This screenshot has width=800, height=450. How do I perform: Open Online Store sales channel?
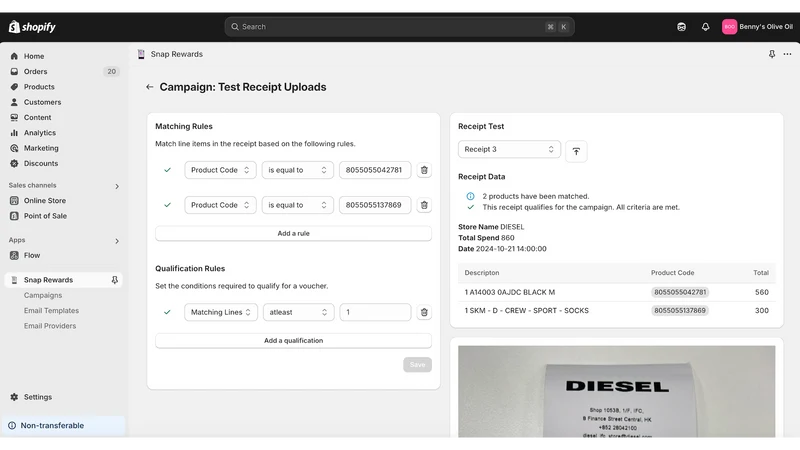[x=44, y=201]
